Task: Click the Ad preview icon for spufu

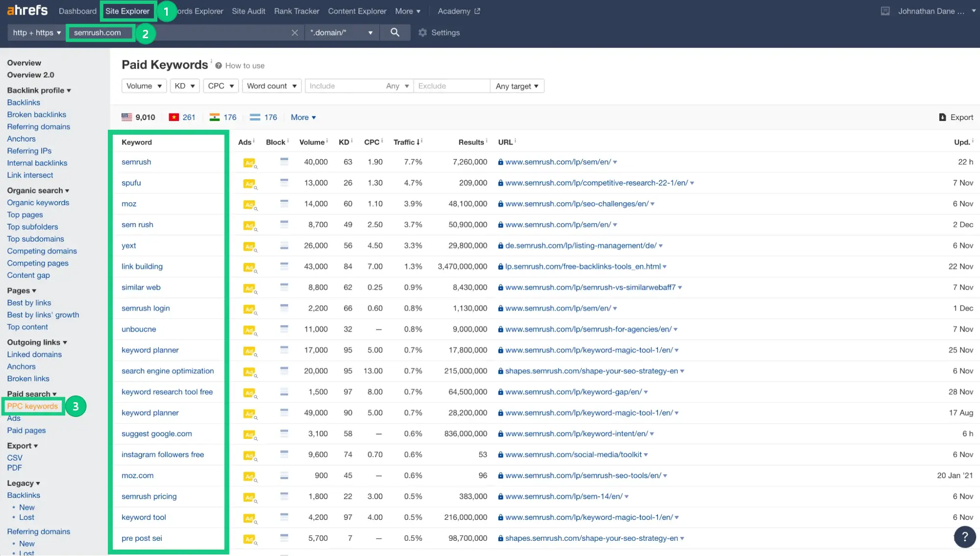Action: 250,184
